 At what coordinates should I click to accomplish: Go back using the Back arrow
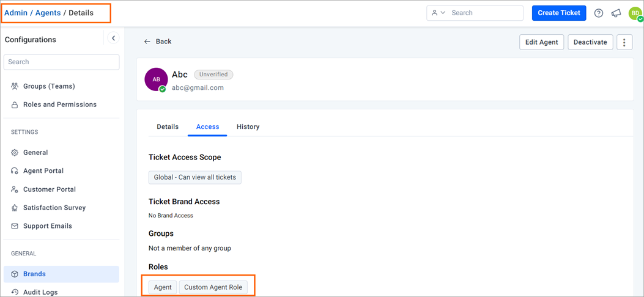(158, 42)
